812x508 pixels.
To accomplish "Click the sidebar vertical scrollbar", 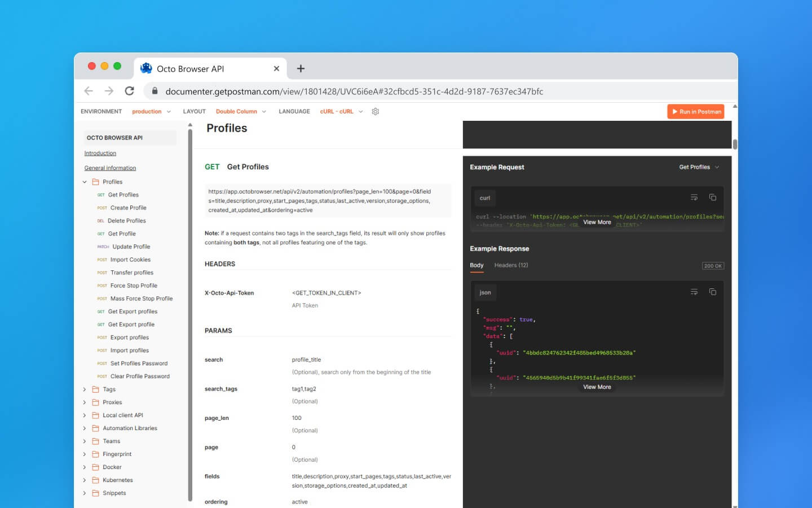I will point(190,314).
